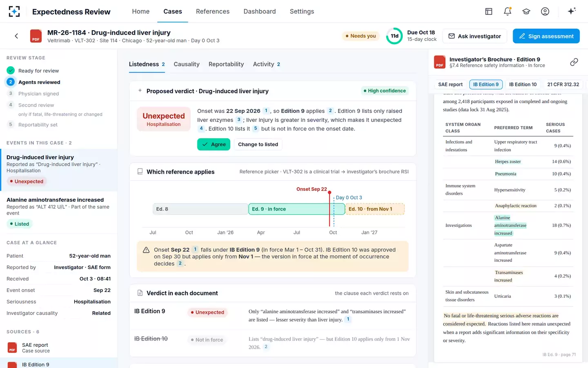
Task: Open the References nav tab
Action: pyautogui.click(x=213, y=11)
